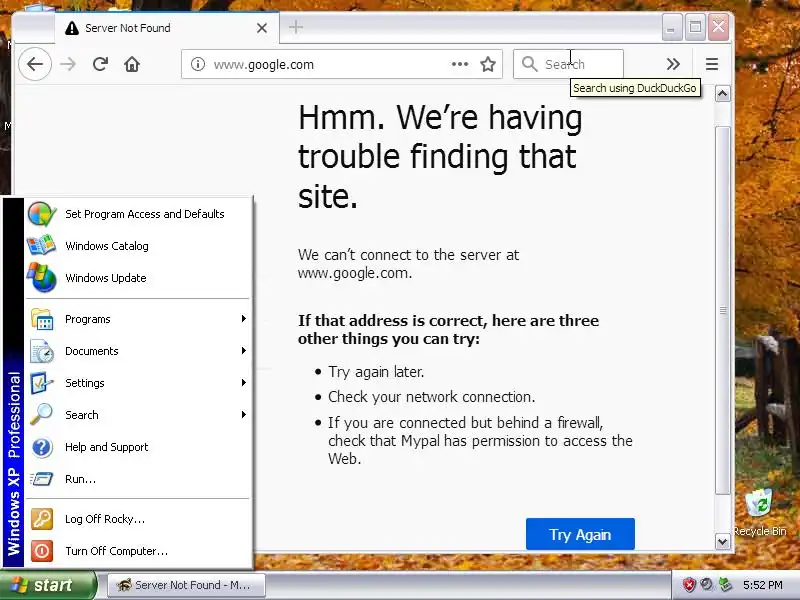Click the forward arrow in the toolbar
Image resolution: width=800 pixels, height=600 pixels.
pyautogui.click(x=68, y=64)
